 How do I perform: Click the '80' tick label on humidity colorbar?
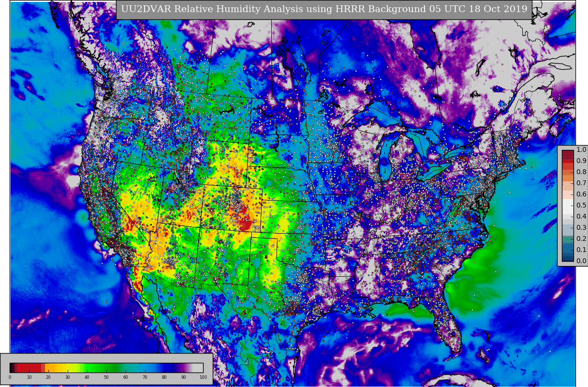164,377
